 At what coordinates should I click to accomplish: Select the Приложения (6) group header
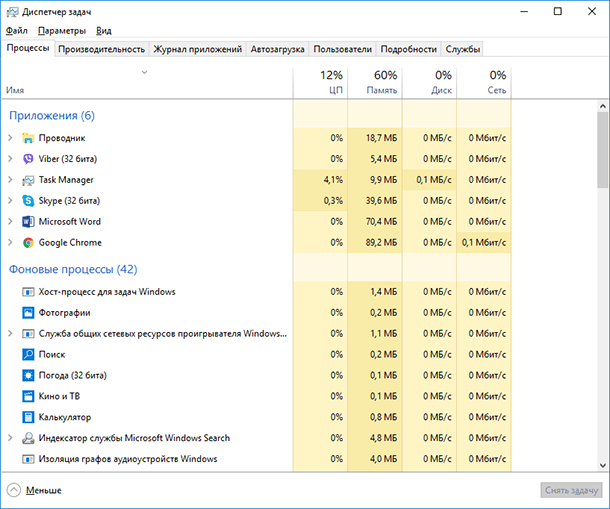pos(52,116)
